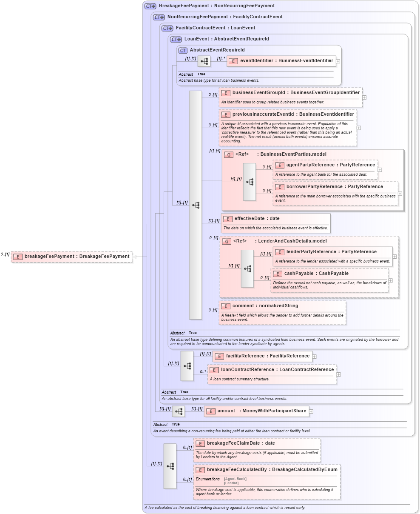Click the CT icon of AbstractEventRequireId
The image size is (420, 514).
[183, 50]
